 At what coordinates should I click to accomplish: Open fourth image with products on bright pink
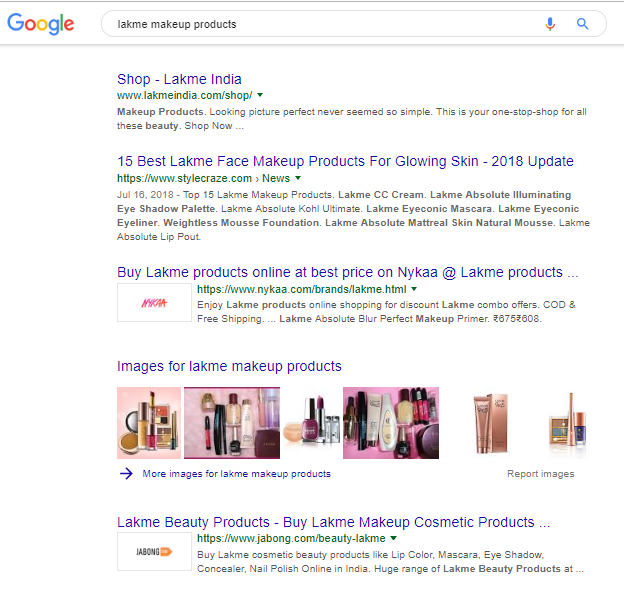(x=391, y=423)
